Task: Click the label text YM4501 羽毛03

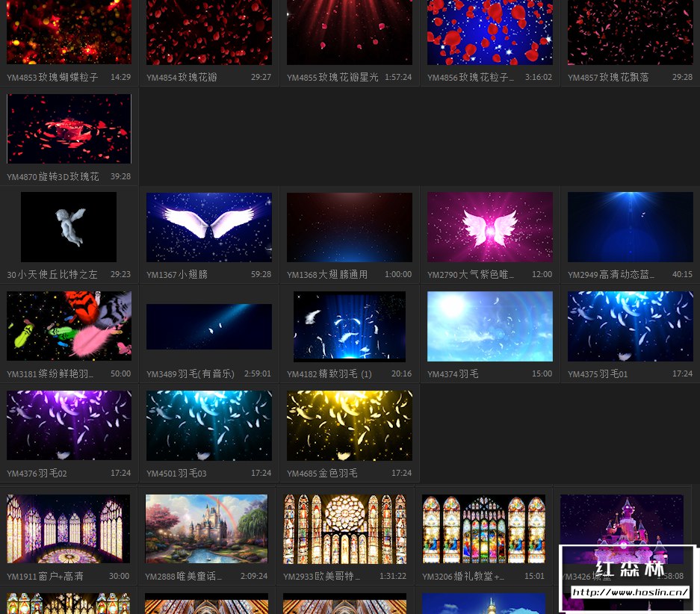Action: pyautogui.click(x=176, y=473)
